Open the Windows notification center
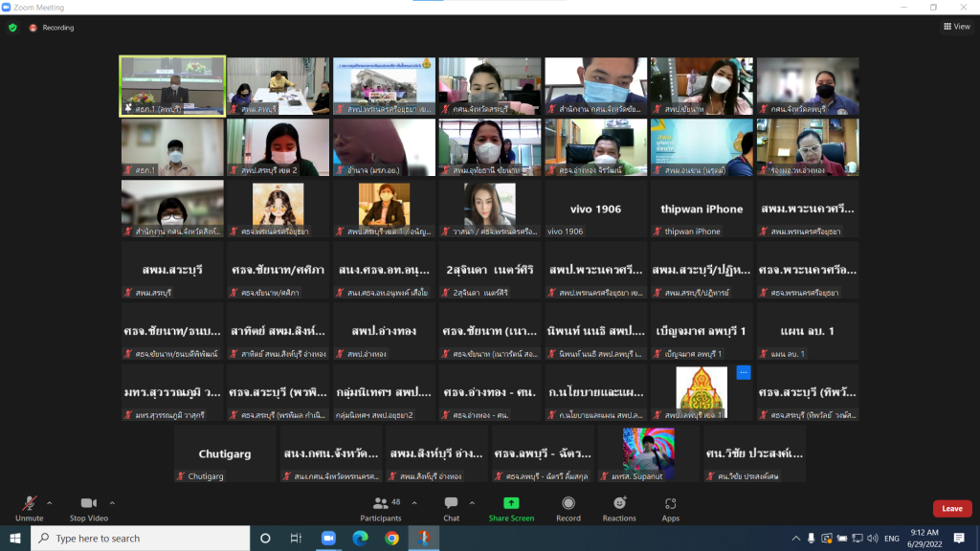The width and height of the screenshot is (980, 551). pos(959,538)
